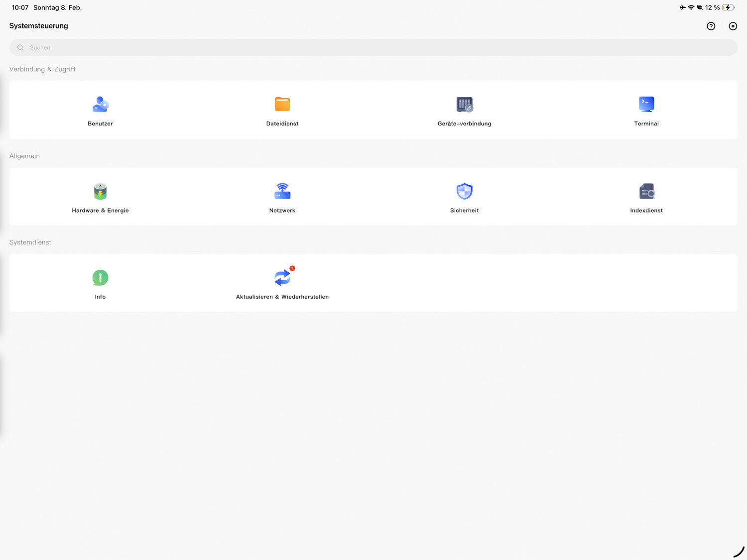Launch the Terminal settings icon

[646, 105]
